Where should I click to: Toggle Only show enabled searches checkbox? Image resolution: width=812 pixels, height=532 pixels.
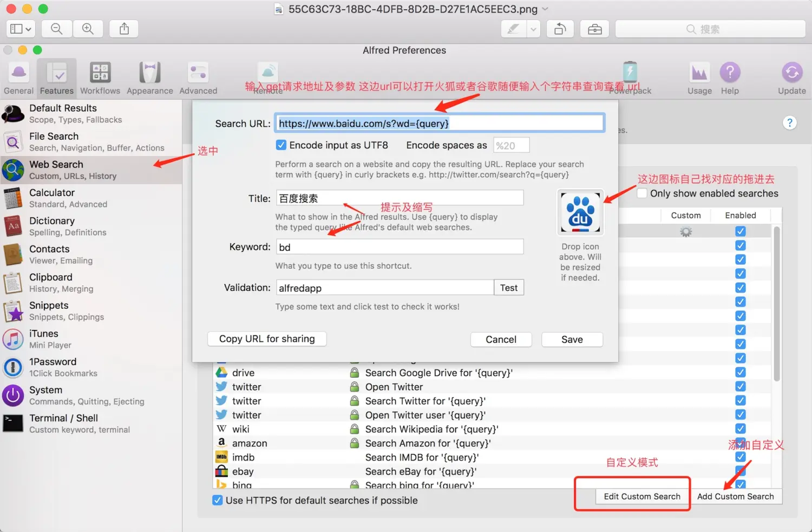tap(642, 193)
